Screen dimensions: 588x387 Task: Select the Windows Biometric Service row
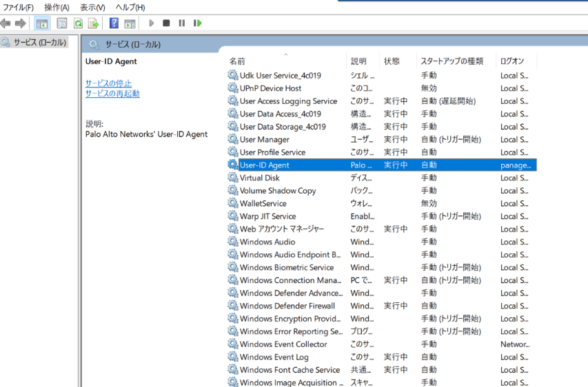click(x=382, y=267)
